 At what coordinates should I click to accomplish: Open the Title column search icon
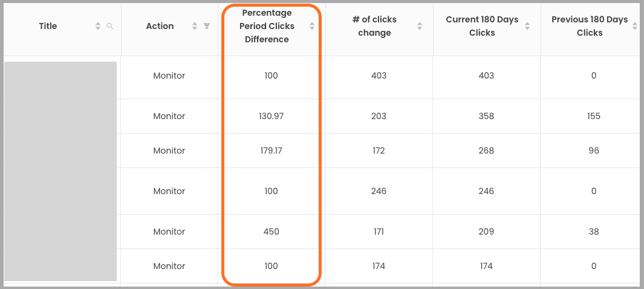point(109,26)
